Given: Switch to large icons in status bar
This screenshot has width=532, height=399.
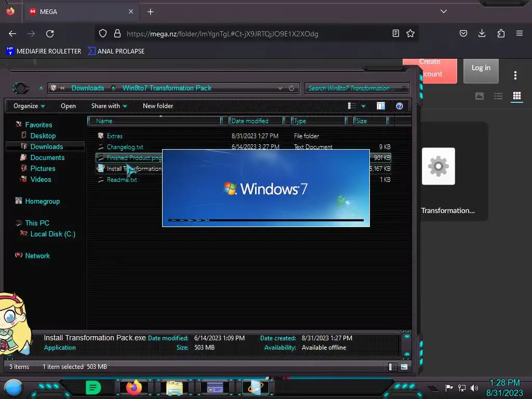Looking at the screenshot, I should [x=404, y=367].
